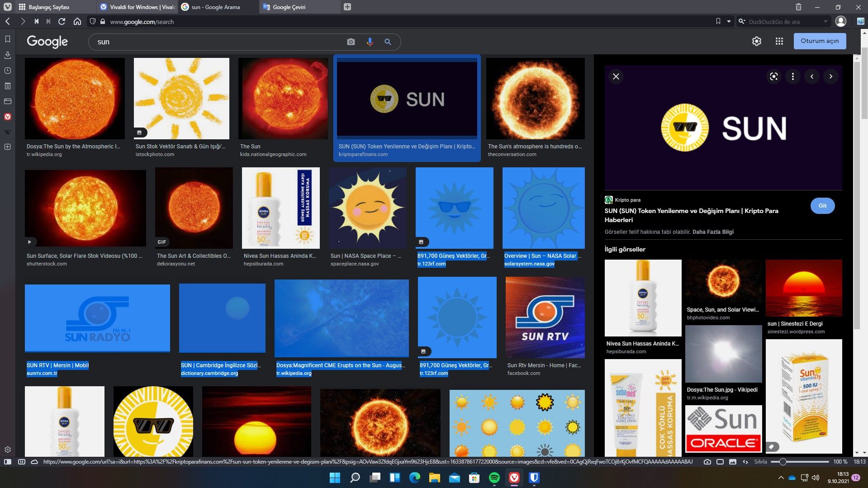Reset zoom with Sıfırla button
The image size is (868, 488).
point(760,462)
